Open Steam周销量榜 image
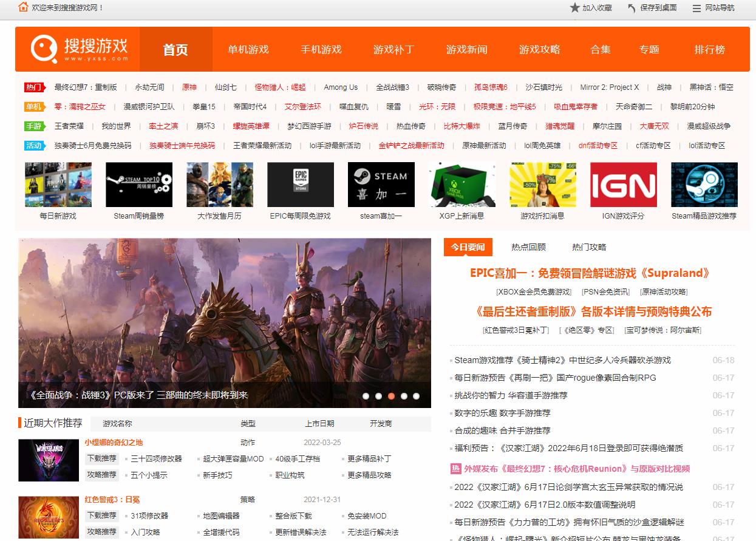The image size is (756, 541). coord(139,185)
